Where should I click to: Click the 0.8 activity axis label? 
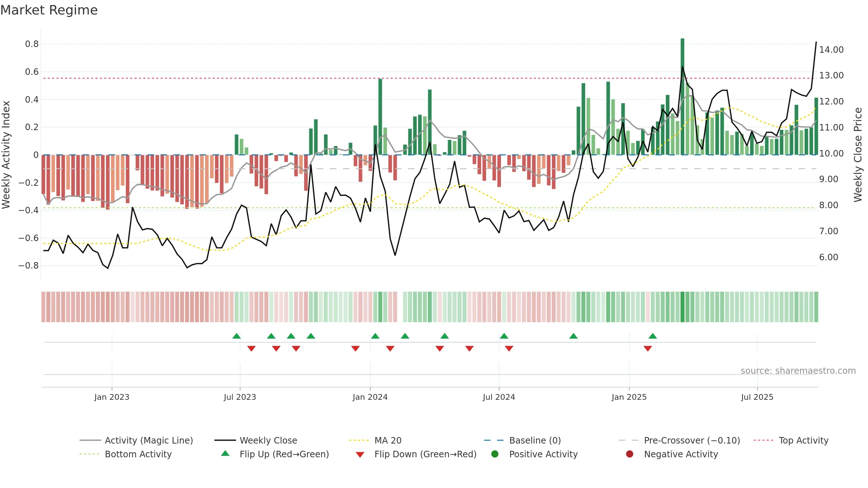click(x=32, y=44)
